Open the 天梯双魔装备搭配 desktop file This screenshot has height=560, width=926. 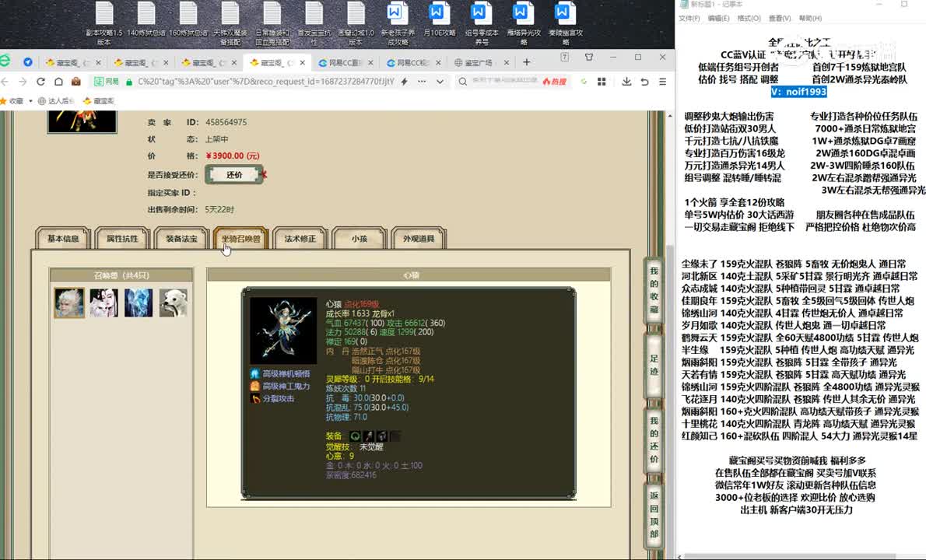click(230, 23)
